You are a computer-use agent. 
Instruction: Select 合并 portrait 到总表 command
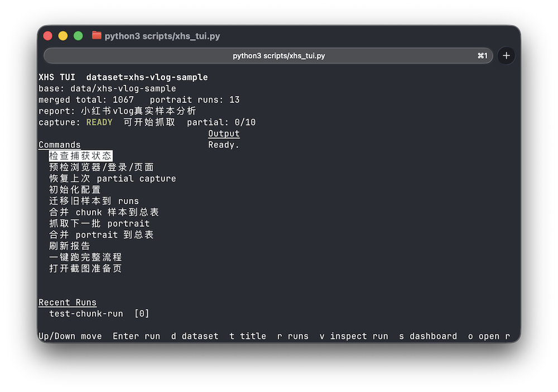101,235
